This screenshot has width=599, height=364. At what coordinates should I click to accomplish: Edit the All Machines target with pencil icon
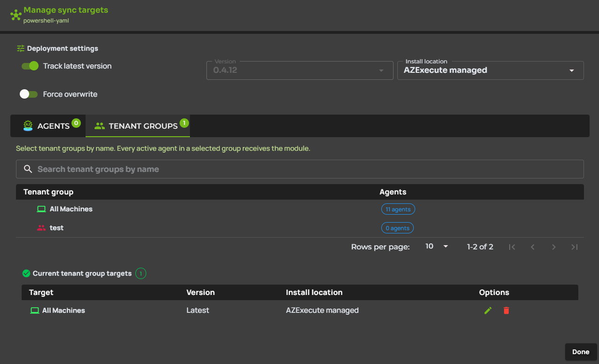click(x=488, y=310)
